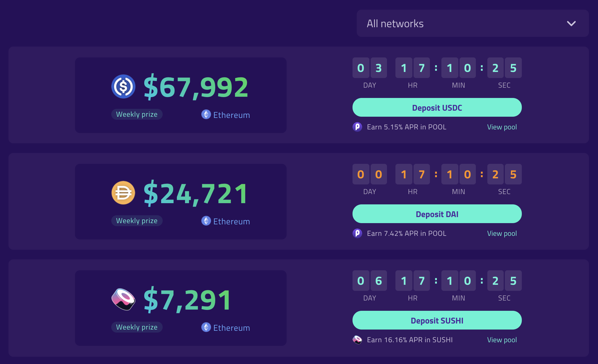Click the SUSHI token icon
598x364 pixels.
123,300
